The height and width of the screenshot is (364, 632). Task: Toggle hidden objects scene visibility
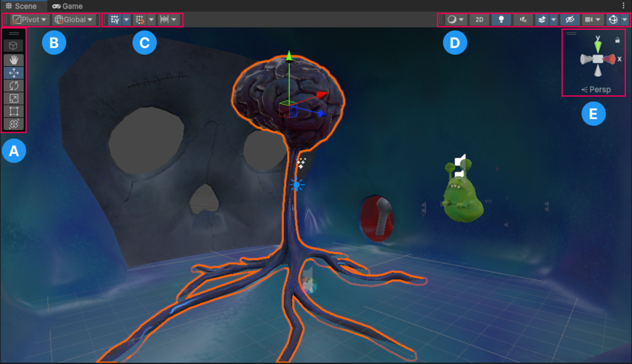(x=570, y=20)
